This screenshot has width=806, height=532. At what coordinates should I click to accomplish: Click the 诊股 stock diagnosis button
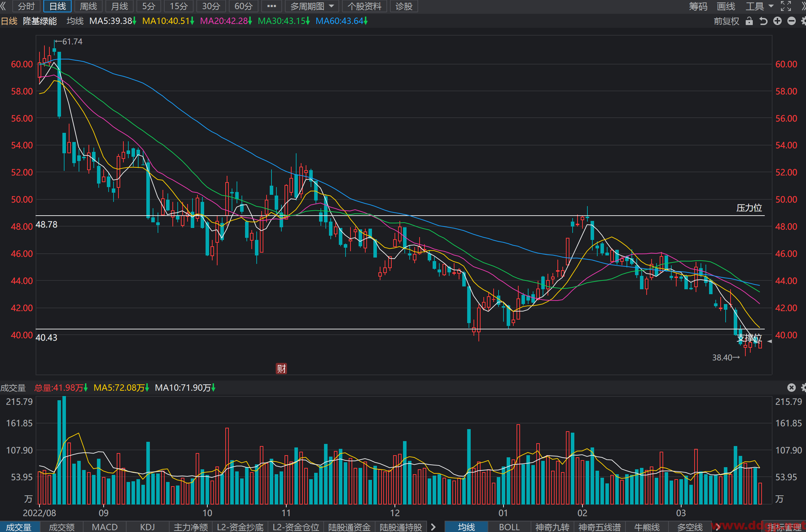coord(404,6)
